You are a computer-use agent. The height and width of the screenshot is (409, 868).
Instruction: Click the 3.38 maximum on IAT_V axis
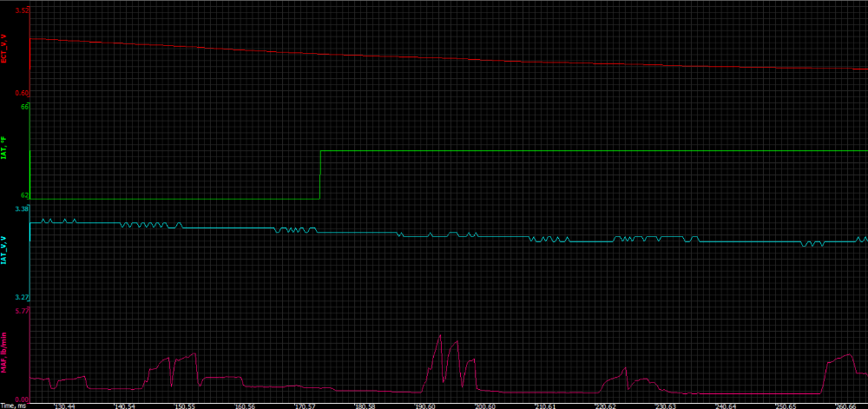tap(23, 209)
